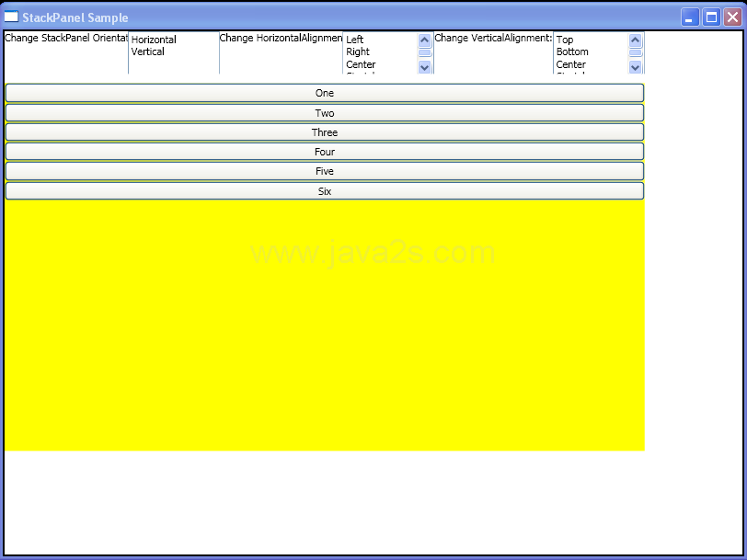Click down arrow of HorizontalAlignment list scrollbar

coord(424,67)
